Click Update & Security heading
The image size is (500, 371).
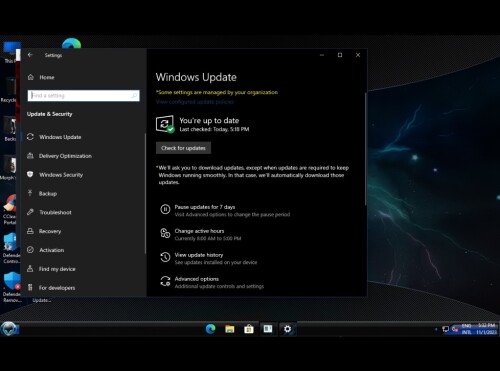50,114
